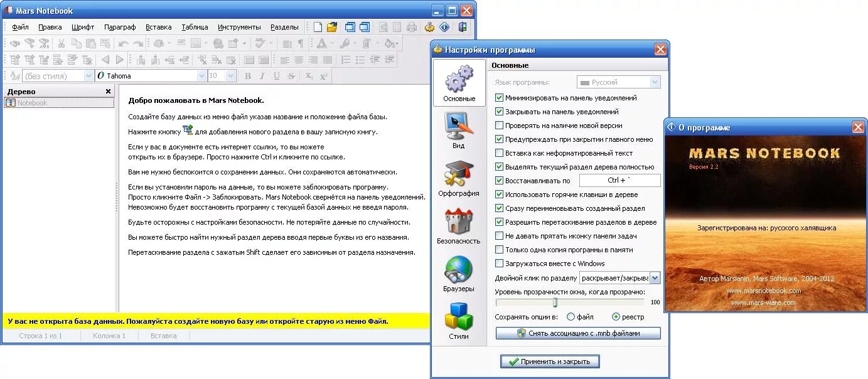Click www.marsnotebook.com in About window
Viewport: 868px width, 379px height.
[x=763, y=291]
